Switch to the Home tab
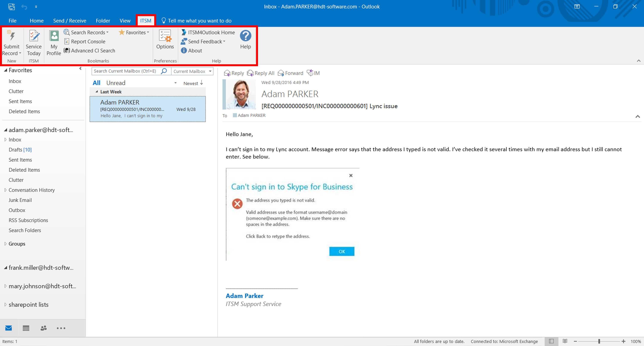This screenshot has height=346, width=644. point(37,21)
